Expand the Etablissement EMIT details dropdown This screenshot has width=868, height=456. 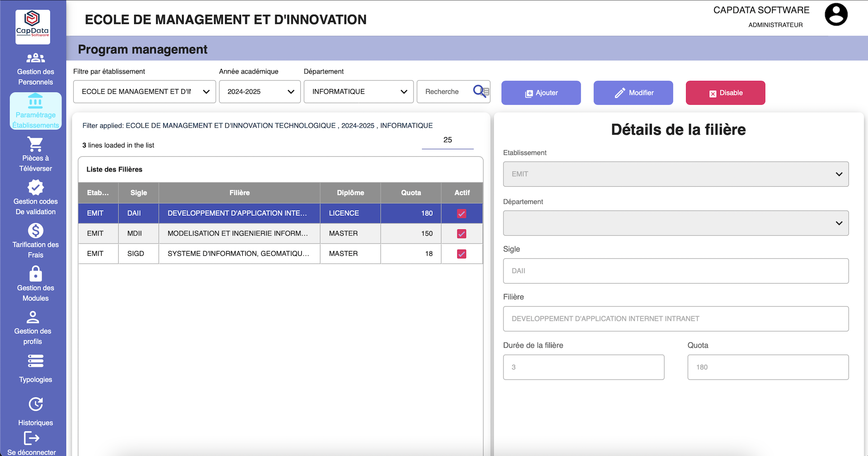click(x=676, y=174)
